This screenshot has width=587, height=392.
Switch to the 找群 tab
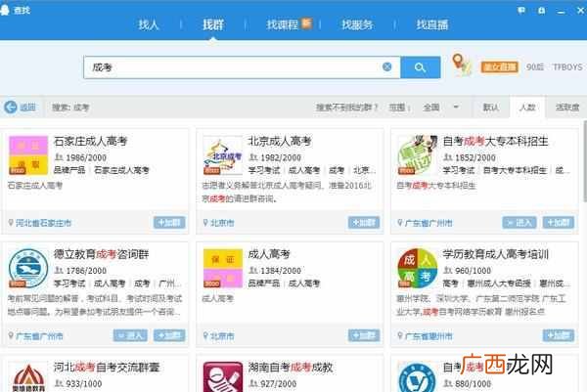[x=213, y=24]
